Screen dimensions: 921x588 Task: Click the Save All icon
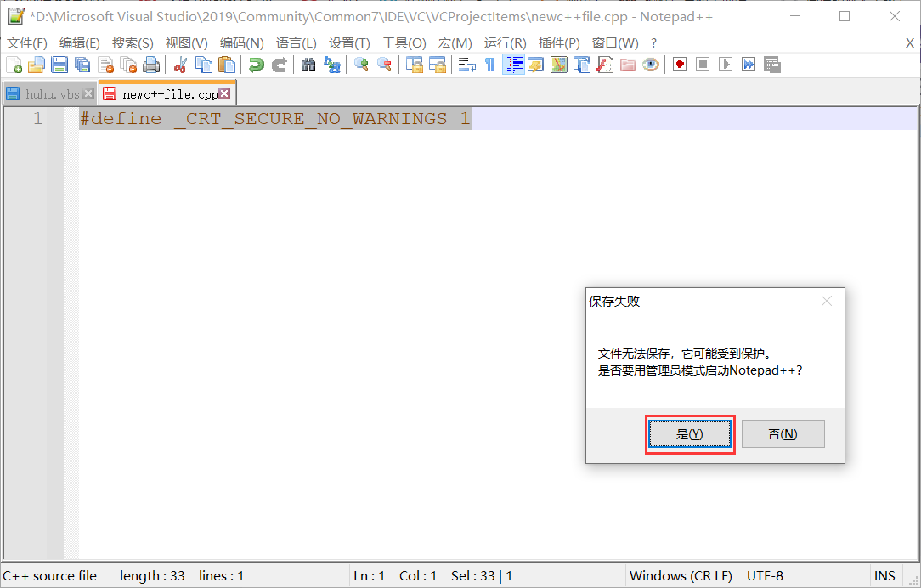point(82,64)
